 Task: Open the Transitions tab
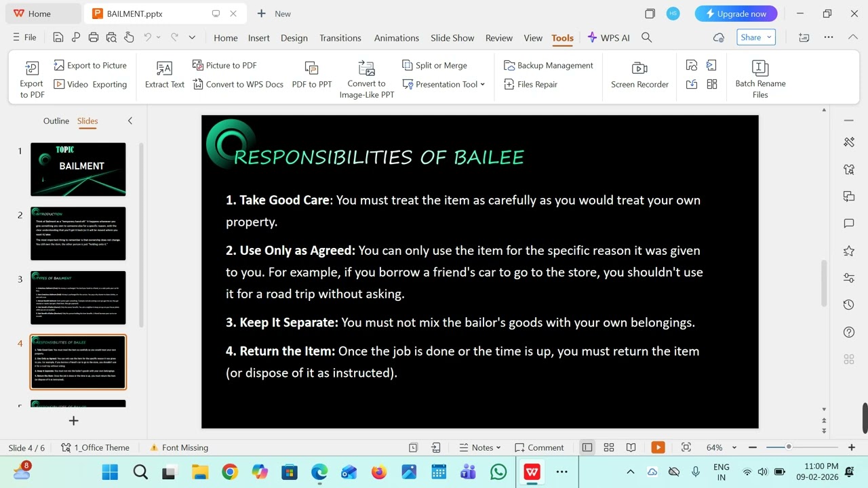tap(340, 38)
